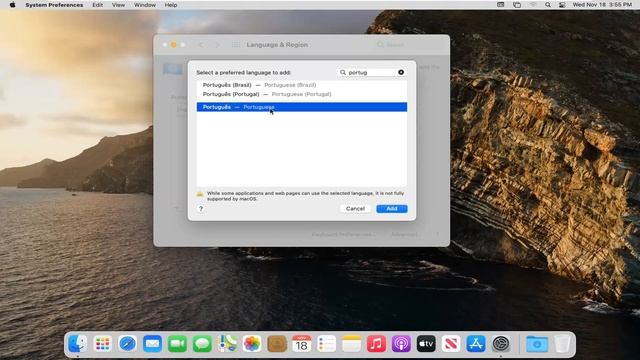Click the keyboard input menu bar icon

click(500, 5)
